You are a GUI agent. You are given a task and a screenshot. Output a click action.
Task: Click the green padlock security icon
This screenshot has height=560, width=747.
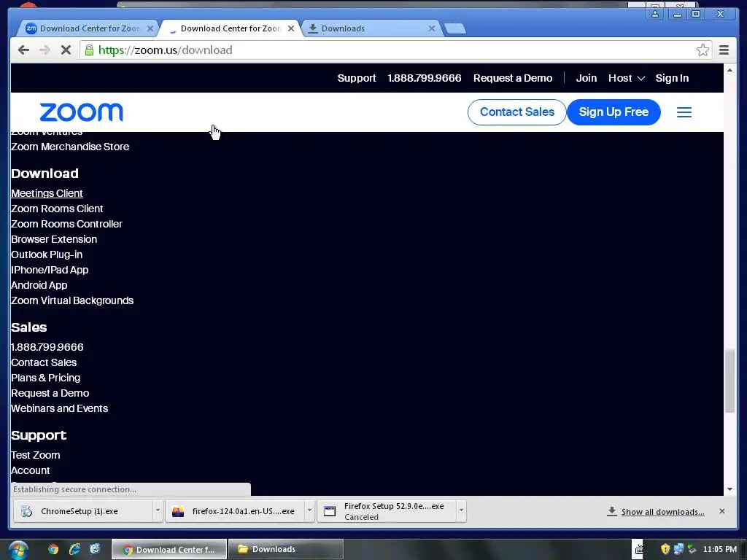tap(89, 50)
